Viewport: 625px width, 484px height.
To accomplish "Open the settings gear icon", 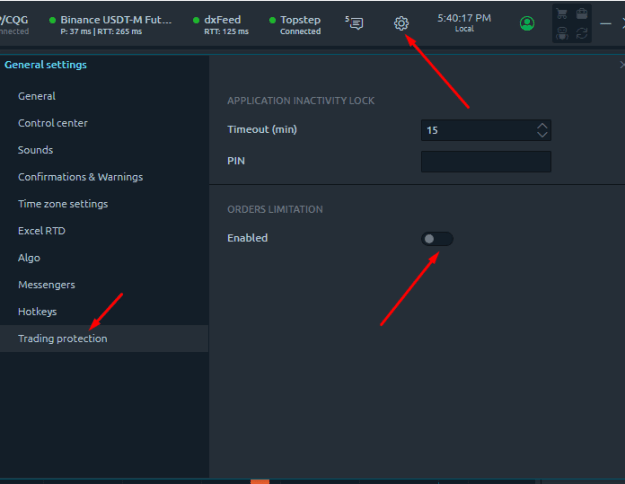I will tap(401, 24).
